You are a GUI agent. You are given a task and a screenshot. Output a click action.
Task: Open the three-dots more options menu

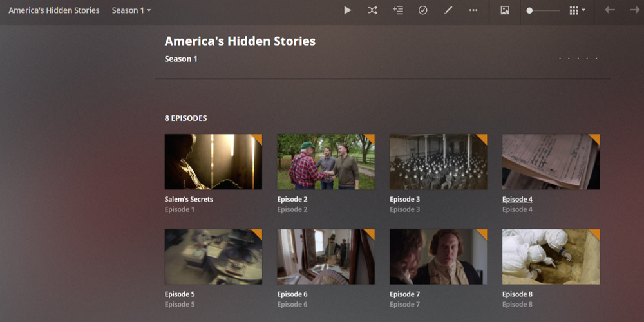pos(473,10)
